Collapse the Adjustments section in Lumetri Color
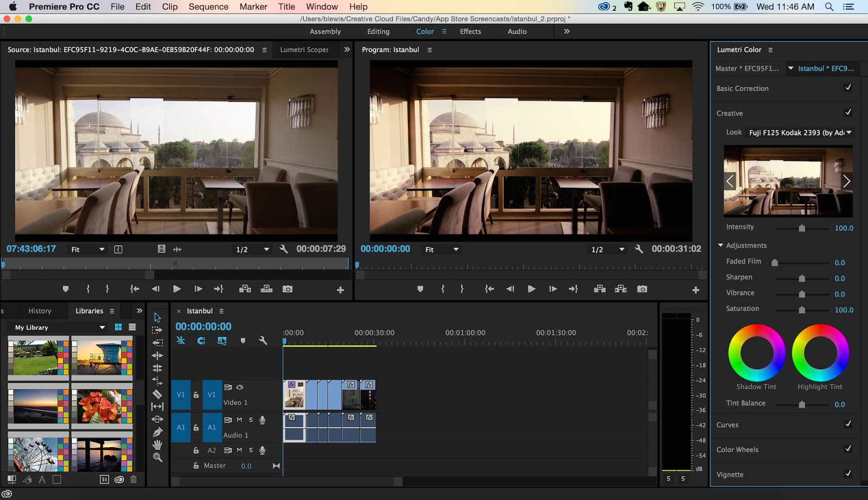 tap(721, 245)
